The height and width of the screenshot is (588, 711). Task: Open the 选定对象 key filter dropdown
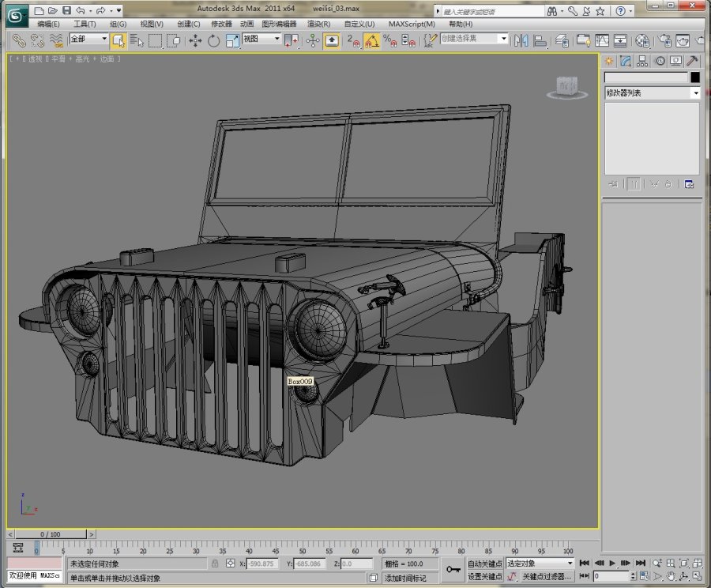(x=540, y=563)
